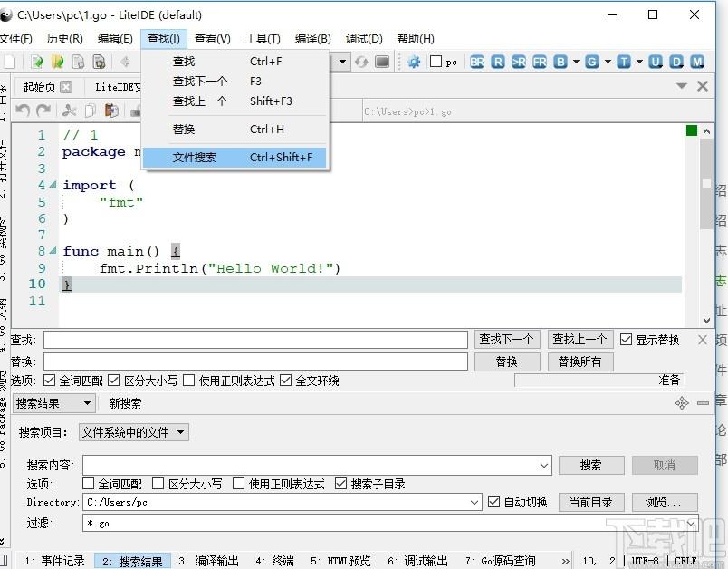Click the 浏览... button
The height and width of the screenshot is (569, 728).
pos(664,502)
